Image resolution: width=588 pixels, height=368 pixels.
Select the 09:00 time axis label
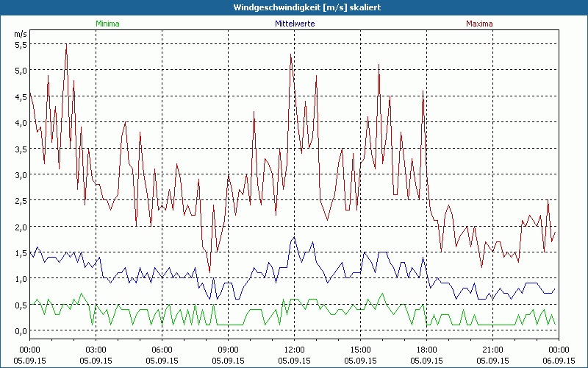click(x=229, y=350)
